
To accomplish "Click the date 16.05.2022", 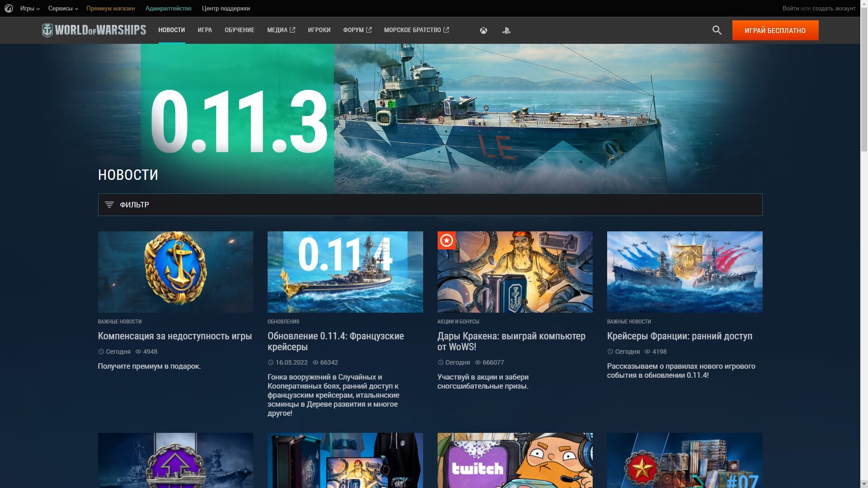I will pos(291,362).
